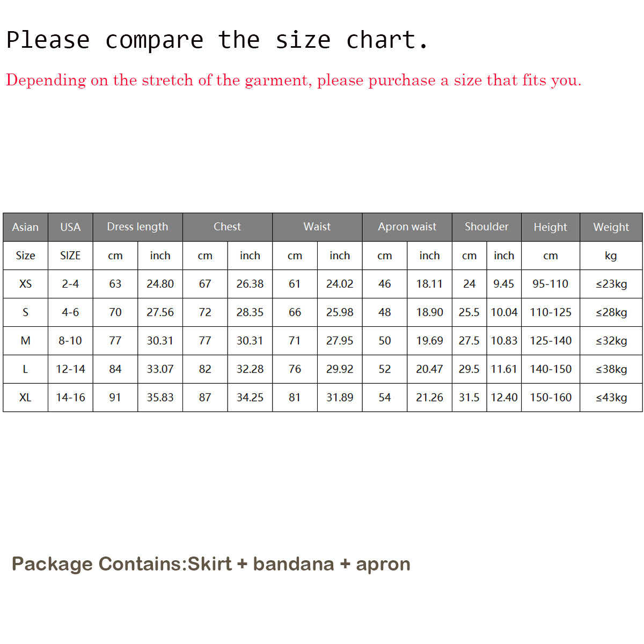Select the Weight header cell
644x644 pixels.
611,227
